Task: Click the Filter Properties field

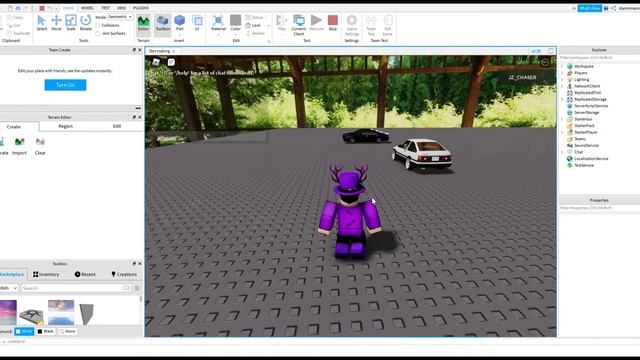Action: (x=599, y=208)
